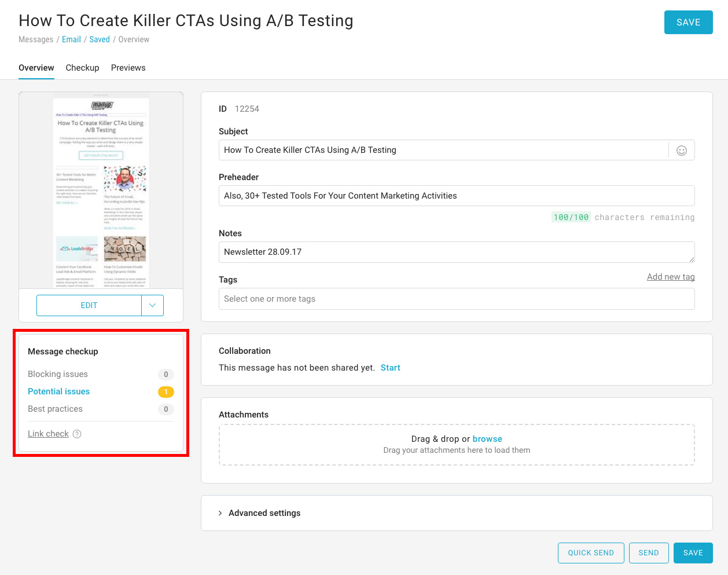728x575 pixels.
Task: Click the email preview thumbnail
Action: 101,191
